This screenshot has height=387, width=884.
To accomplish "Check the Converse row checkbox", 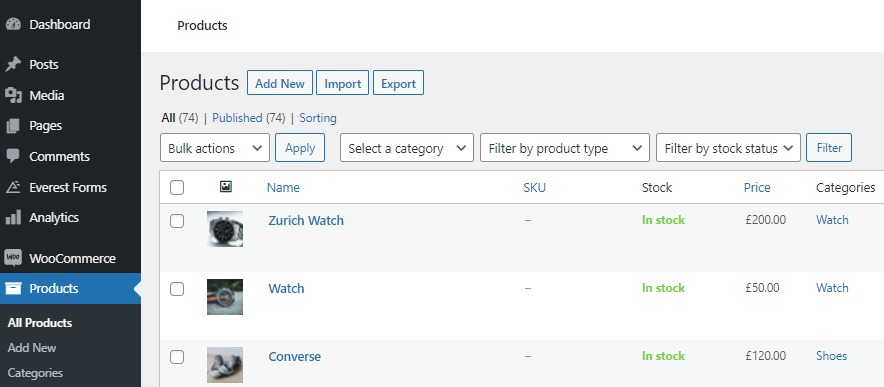I will point(177,357).
